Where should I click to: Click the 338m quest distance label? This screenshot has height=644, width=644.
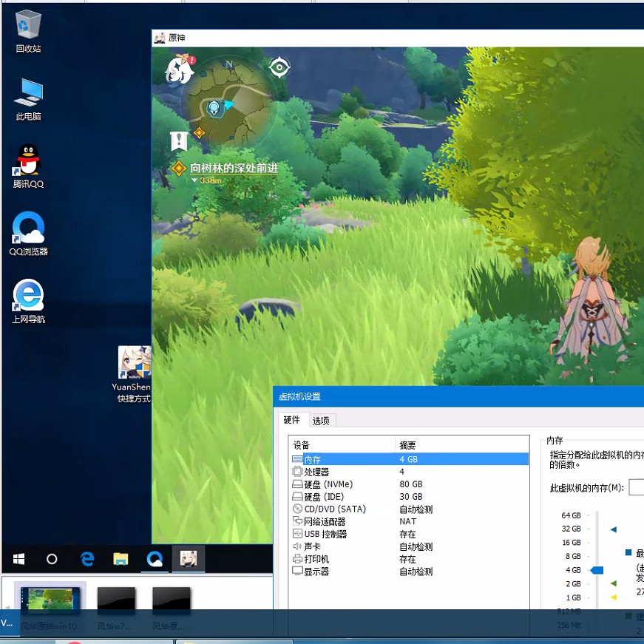(x=211, y=180)
